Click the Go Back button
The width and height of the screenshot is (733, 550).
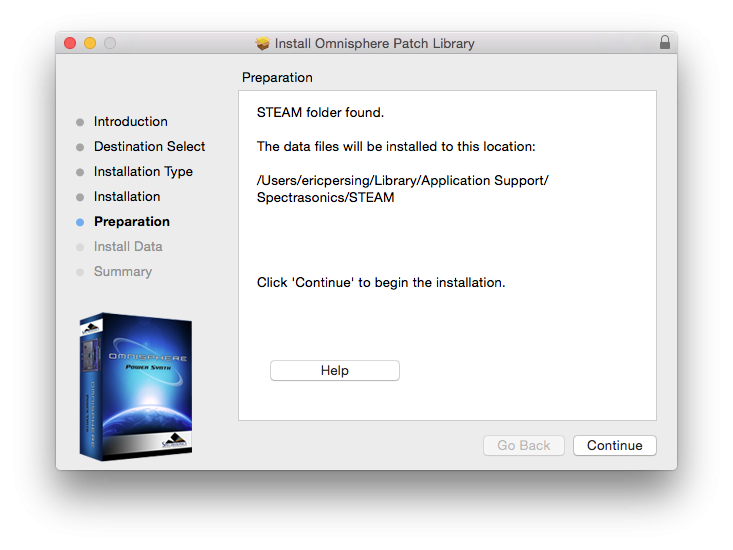[x=524, y=445]
